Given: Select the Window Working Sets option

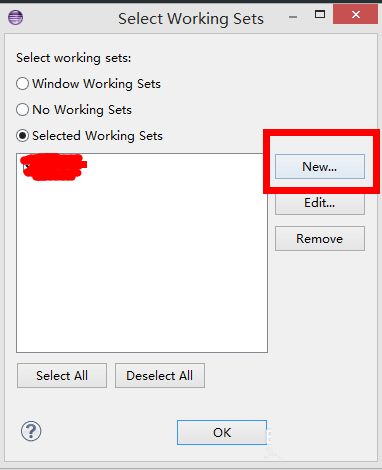Looking at the screenshot, I should tap(88, 84).
